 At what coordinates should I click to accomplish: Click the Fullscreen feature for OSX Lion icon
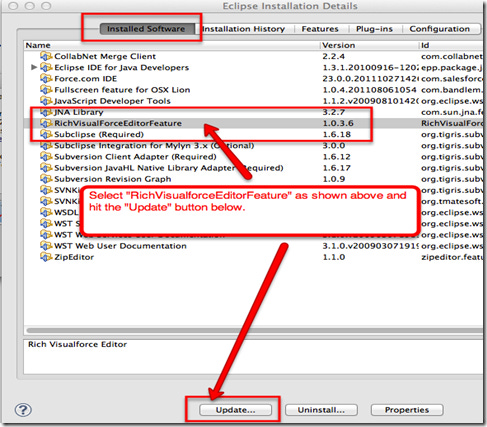click(46, 90)
